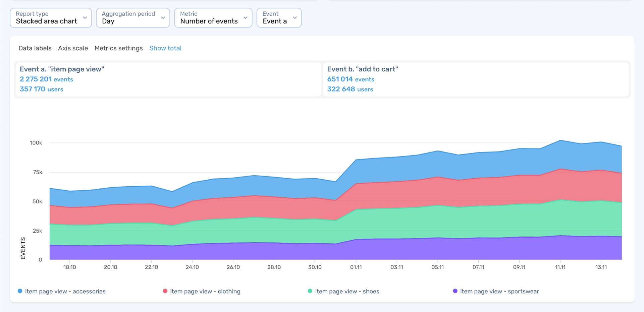This screenshot has width=644, height=312.
Task: Click 651 014 events under Event b
Action: pos(351,79)
